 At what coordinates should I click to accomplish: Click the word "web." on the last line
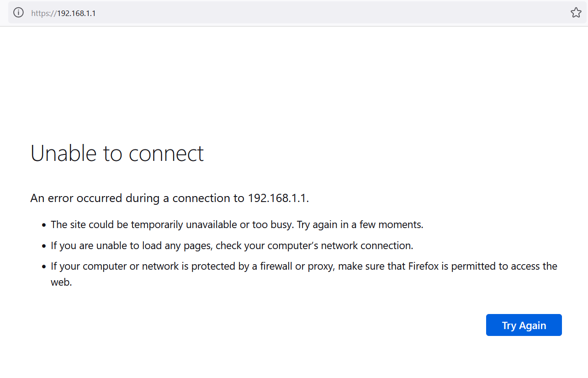(62, 282)
